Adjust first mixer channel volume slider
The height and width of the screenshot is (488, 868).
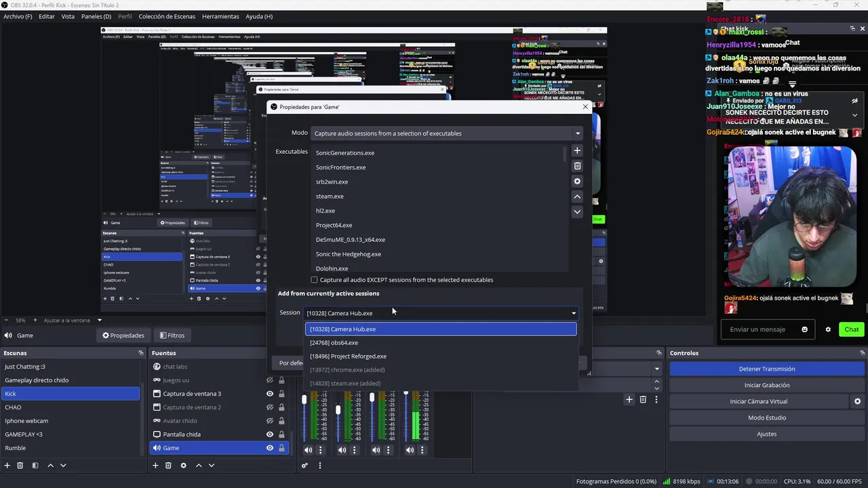pyautogui.click(x=304, y=401)
